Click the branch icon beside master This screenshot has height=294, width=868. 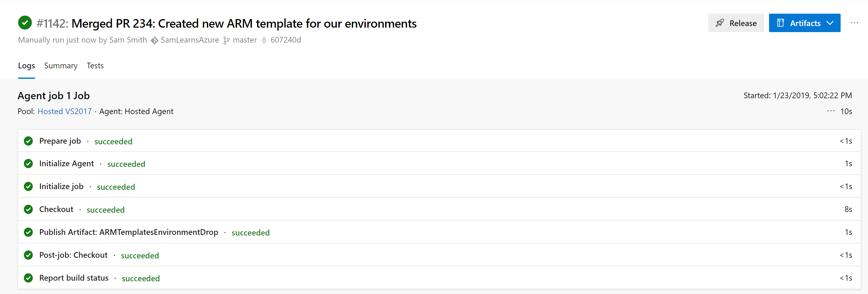pyautogui.click(x=226, y=40)
